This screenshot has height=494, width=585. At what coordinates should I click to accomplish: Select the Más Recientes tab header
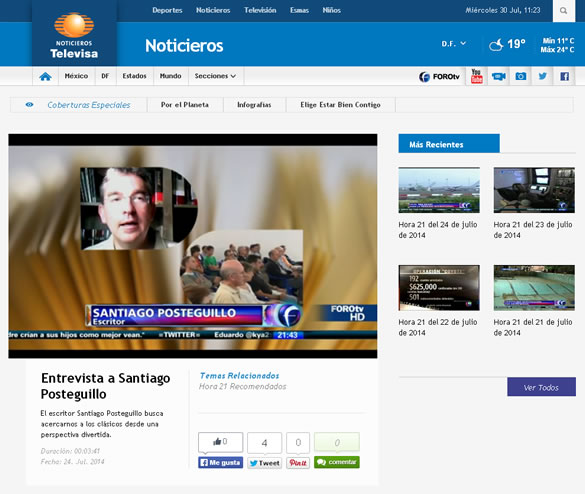click(449, 144)
